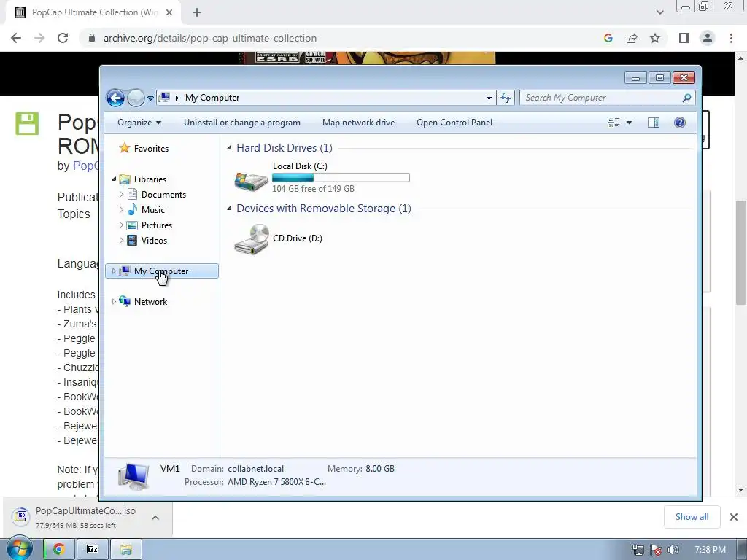Image resolution: width=747 pixels, height=560 pixels.
Task: Click the web page vertical scrollbar
Action: (x=740, y=252)
